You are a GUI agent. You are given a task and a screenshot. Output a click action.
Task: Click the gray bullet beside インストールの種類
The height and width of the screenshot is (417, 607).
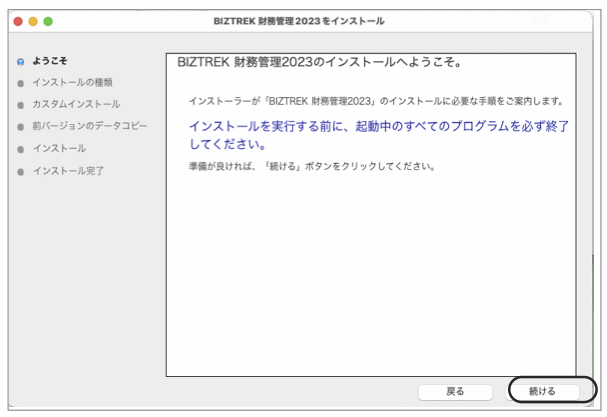click(19, 83)
